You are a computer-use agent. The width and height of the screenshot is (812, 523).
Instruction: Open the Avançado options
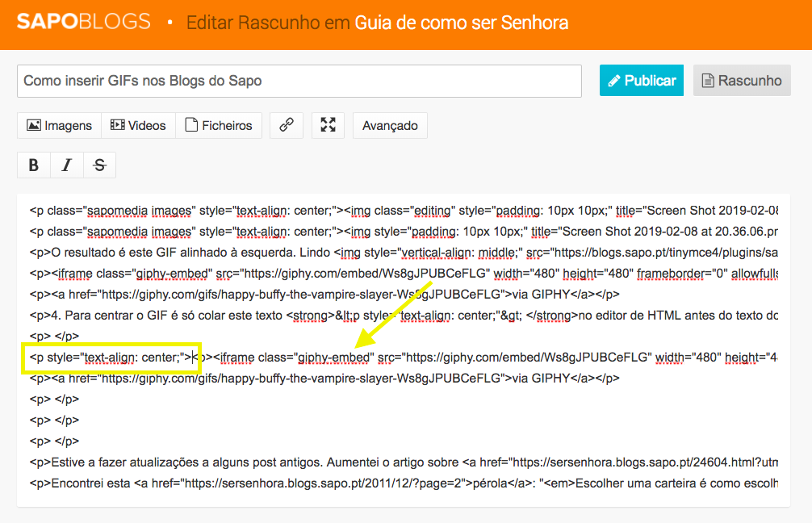pyautogui.click(x=390, y=125)
